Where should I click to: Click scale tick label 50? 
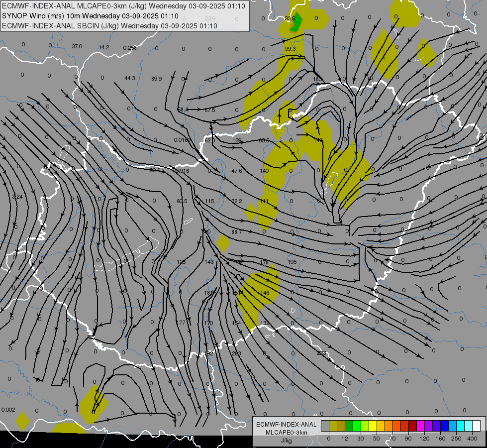[x=377, y=439]
